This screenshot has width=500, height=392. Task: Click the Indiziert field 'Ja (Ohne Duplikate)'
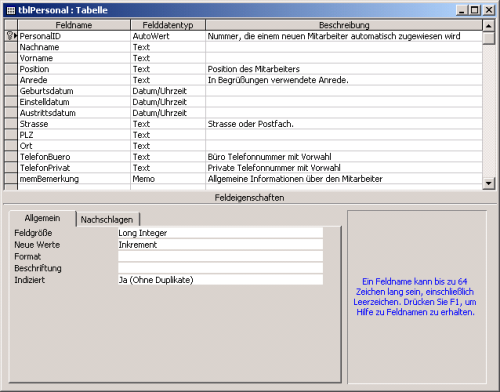[220, 280]
